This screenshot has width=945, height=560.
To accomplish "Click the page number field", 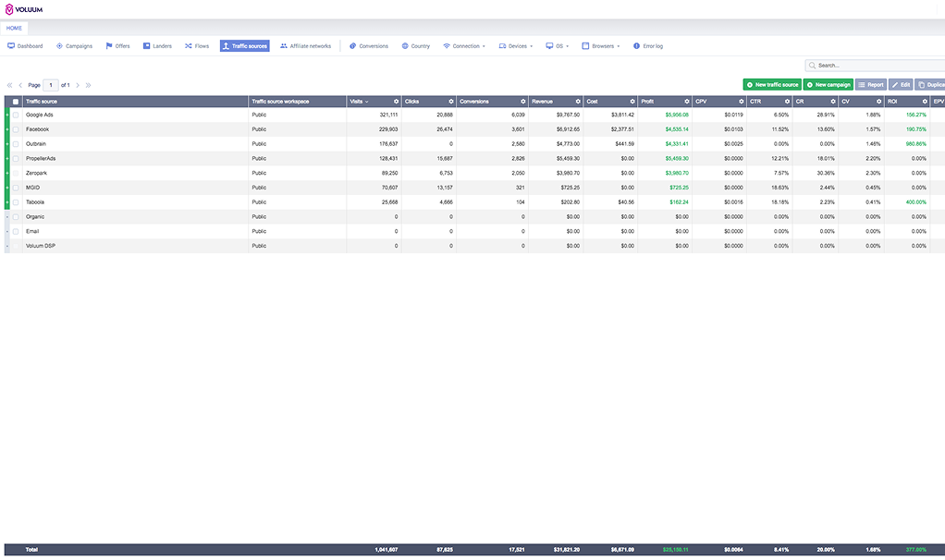I will pyautogui.click(x=51, y=86).
